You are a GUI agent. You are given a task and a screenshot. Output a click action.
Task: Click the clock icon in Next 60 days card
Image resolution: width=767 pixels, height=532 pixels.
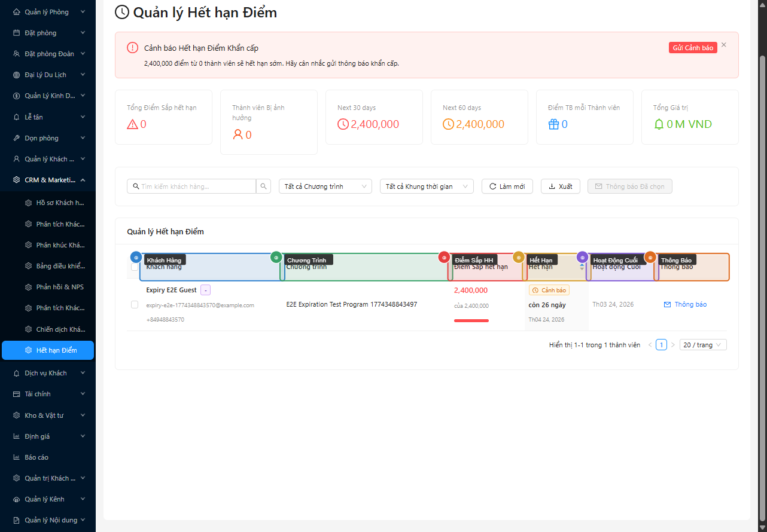pyautogui.click(x=448, y=124)
